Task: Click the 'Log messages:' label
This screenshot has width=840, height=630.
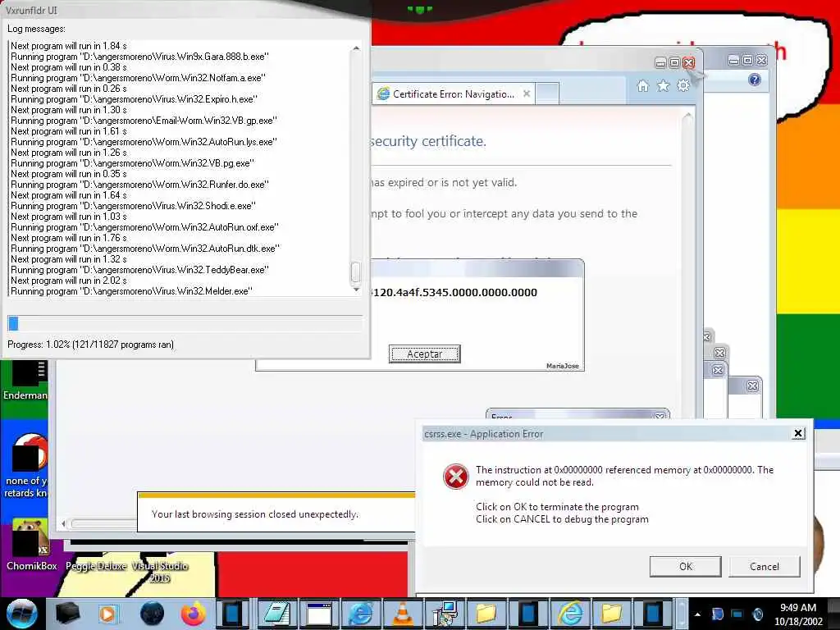Action: click(x=36, y=29)
